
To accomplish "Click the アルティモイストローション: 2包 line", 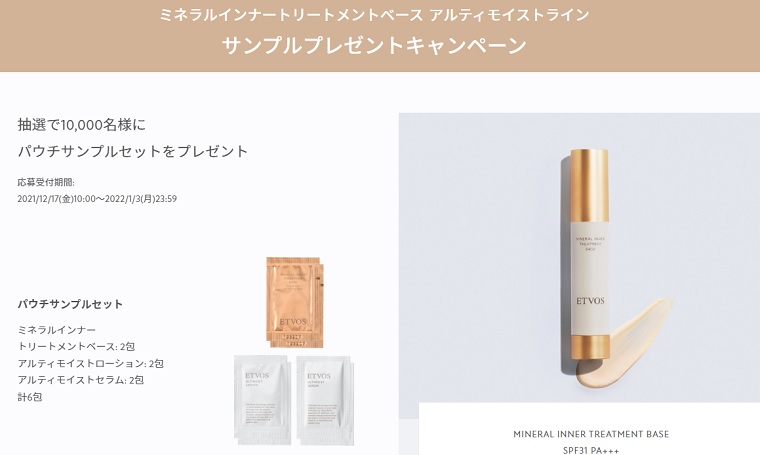I will click(x=91, y=363).
